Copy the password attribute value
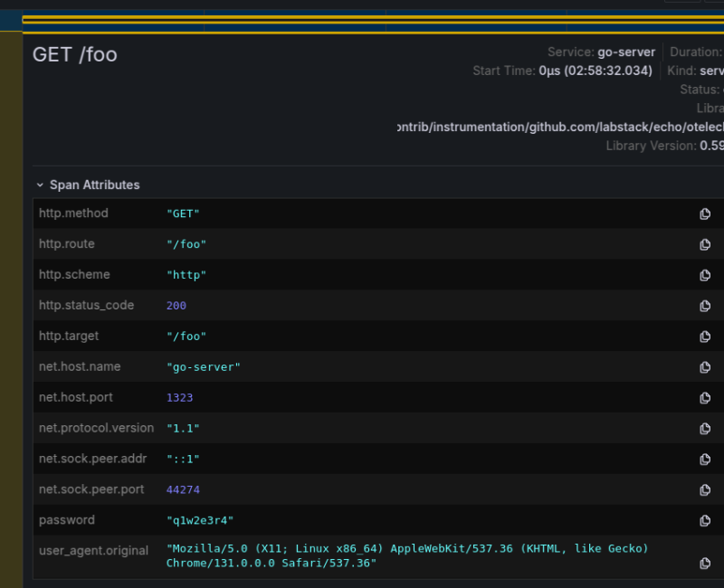The height and width of the screenshot is (588, 724). coord(705,521)
